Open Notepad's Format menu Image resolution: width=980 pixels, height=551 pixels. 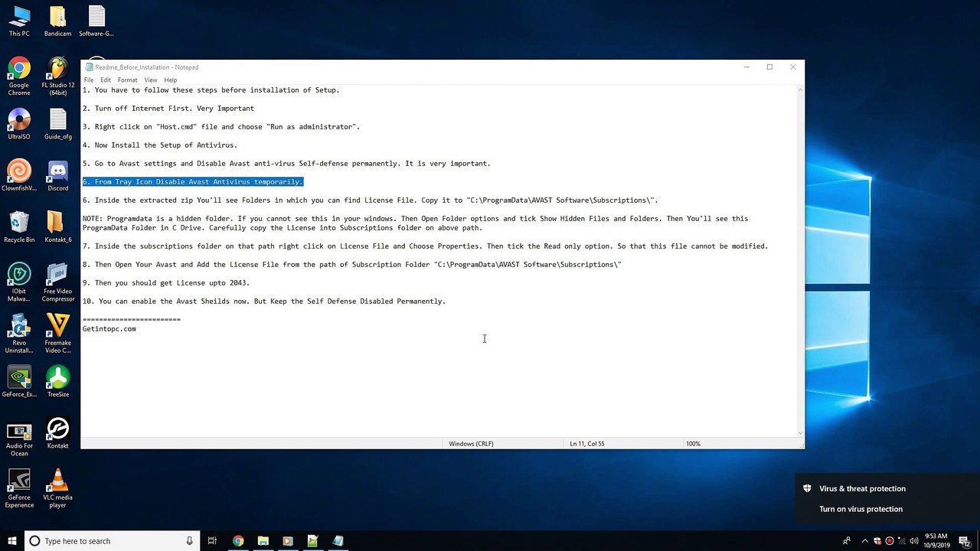127,80
